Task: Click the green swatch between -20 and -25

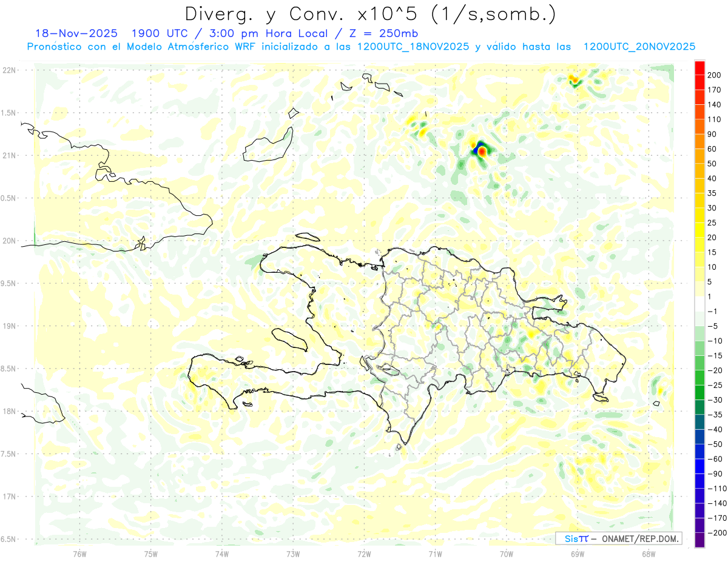Action: click(x=699, y=378)
